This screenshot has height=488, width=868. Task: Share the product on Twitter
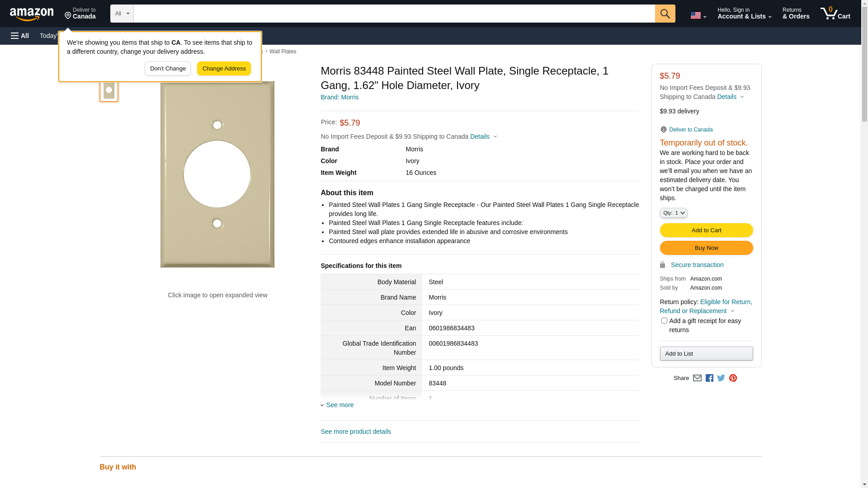click(721, 378)
